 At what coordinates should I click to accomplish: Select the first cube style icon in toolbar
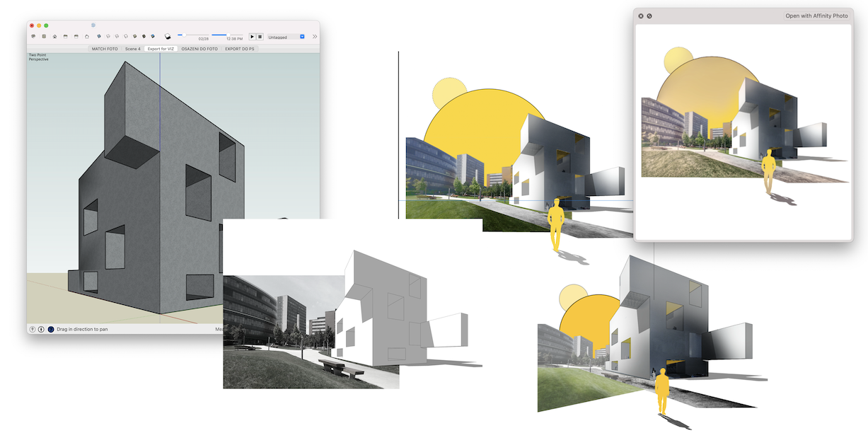click(99, 36)
